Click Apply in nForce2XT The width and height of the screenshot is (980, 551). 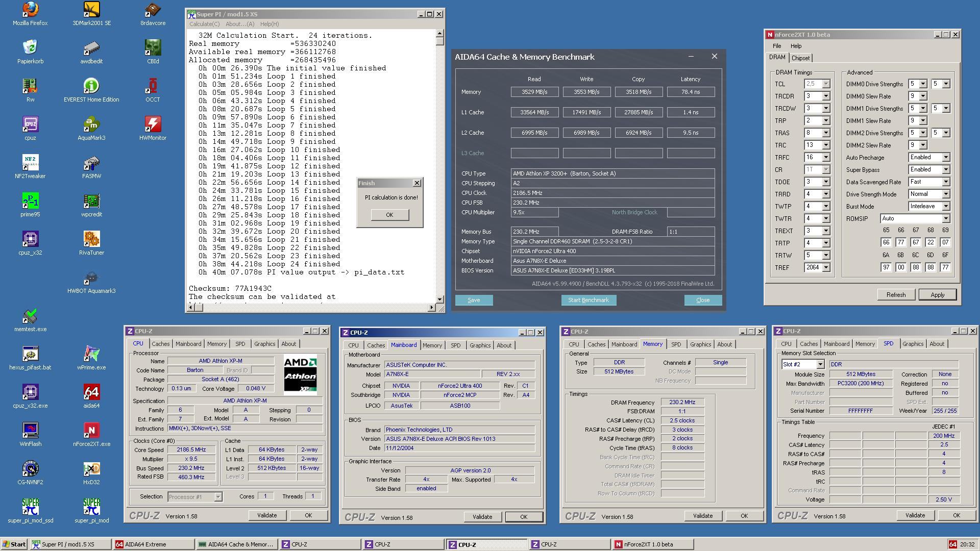tap(937, 295)
